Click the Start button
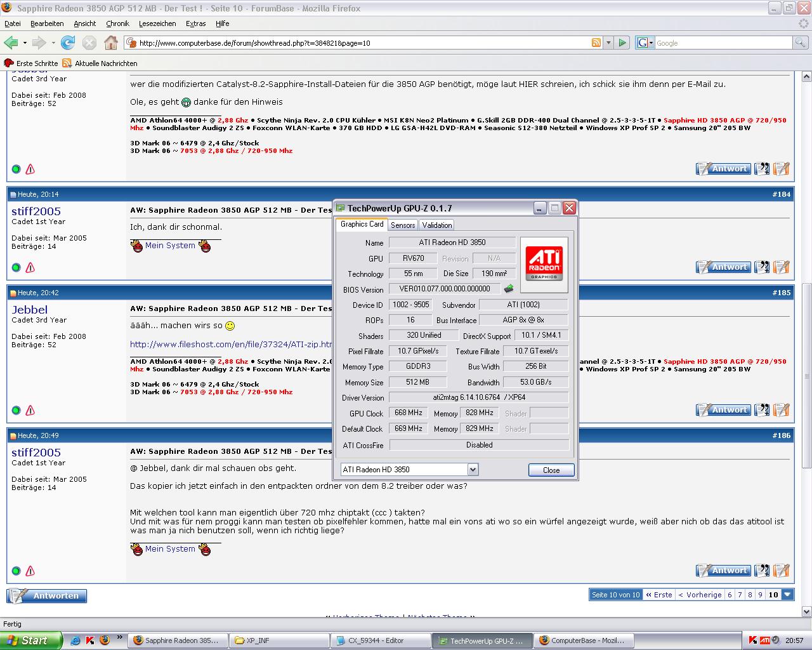812x650 pixels. click(31, 640)
